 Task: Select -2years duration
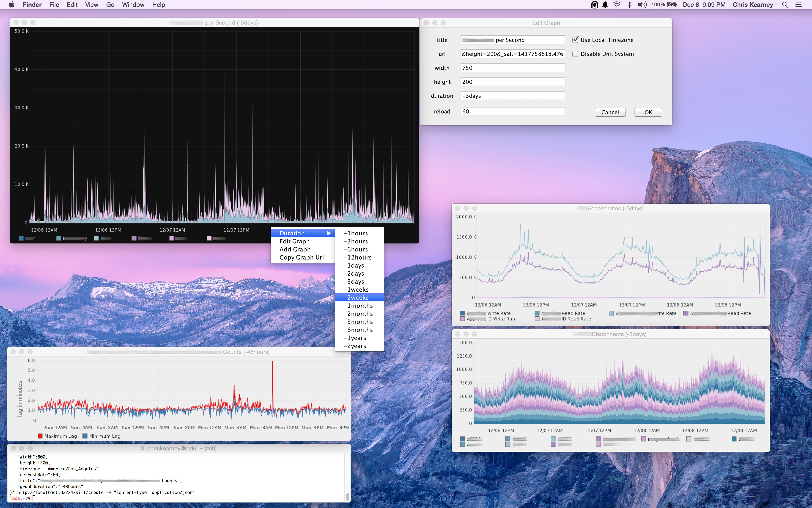point(359,346)
